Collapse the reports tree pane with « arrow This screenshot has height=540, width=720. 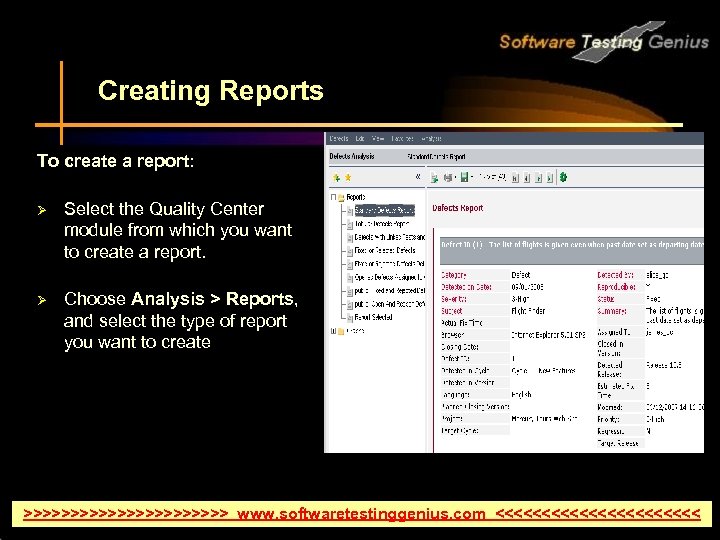tap(418, 177)
